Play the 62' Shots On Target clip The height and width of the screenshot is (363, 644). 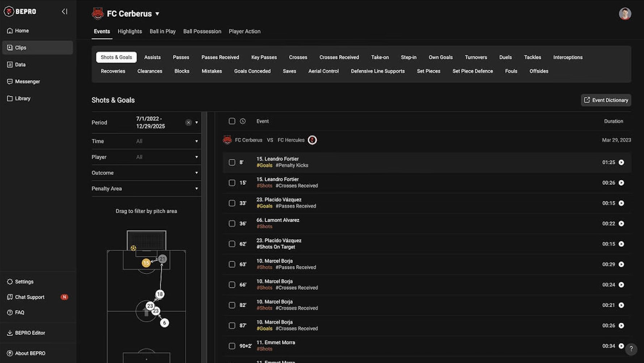click(x=621, y=244)
